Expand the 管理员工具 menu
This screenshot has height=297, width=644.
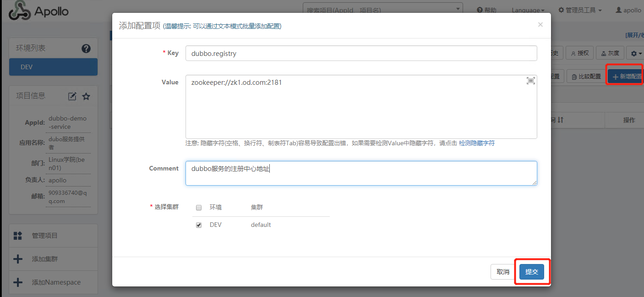tap(579, 10)
